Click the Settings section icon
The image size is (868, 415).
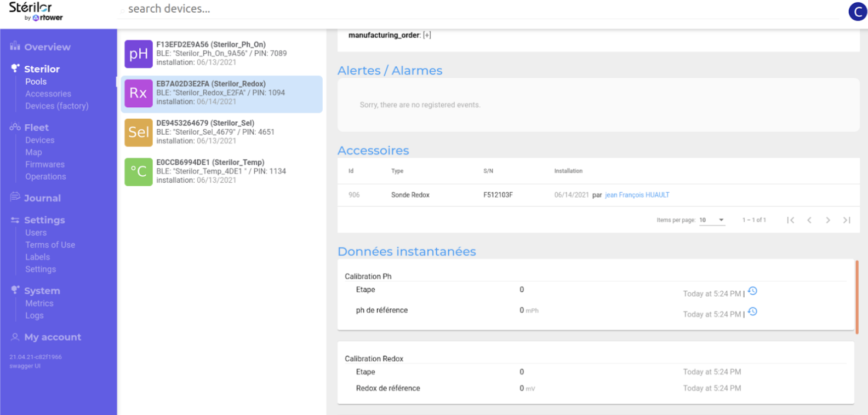15,220
